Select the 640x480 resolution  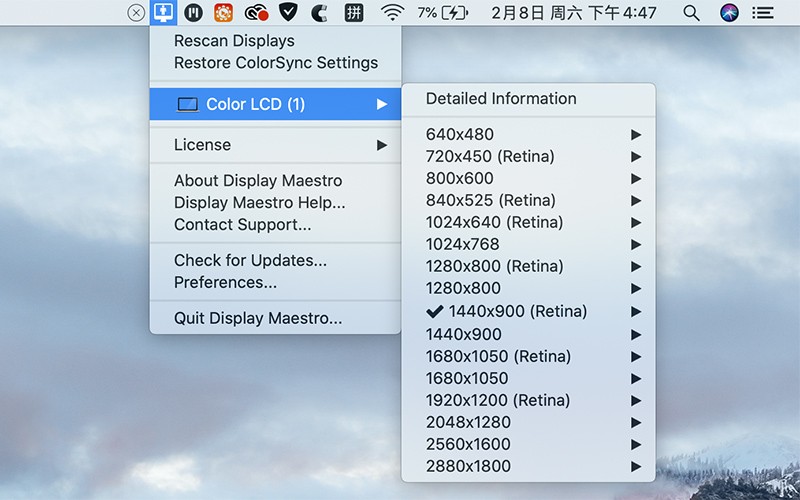point(528,134)
